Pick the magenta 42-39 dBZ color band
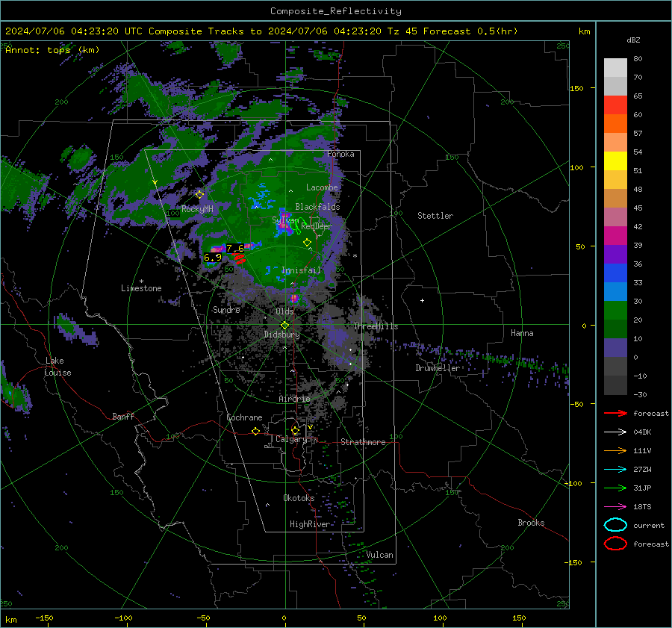 point(615,236)
